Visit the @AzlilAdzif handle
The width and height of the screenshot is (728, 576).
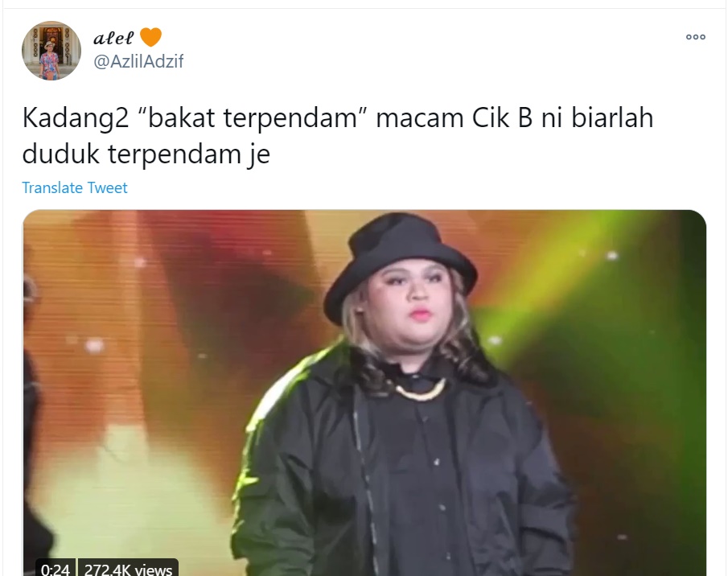138,61
